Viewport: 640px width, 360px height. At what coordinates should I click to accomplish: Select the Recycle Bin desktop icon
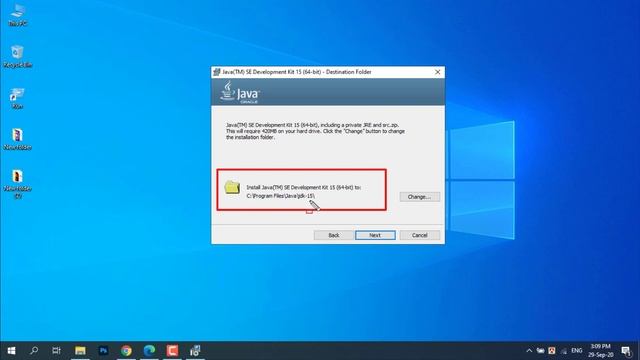[18, 56]
